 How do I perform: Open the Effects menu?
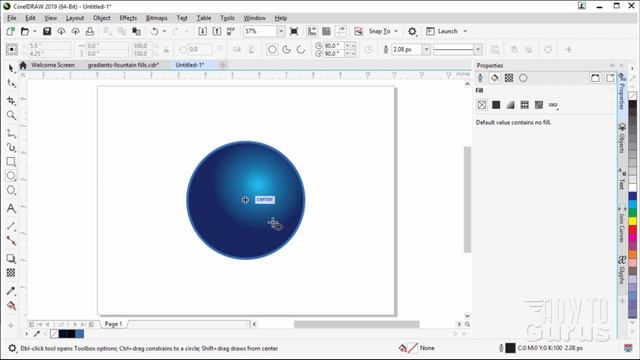click(128, 18)
